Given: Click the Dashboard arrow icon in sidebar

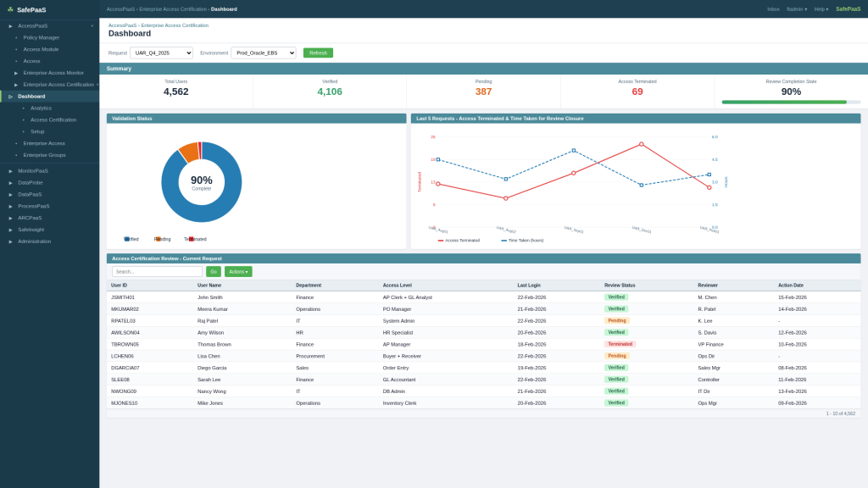Looking at the screenshot, I should tap(11, 97).
